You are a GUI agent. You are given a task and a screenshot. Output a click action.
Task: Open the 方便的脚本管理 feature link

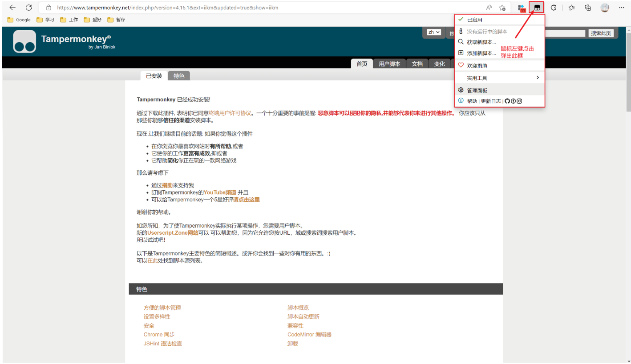[x=162, y=308]
